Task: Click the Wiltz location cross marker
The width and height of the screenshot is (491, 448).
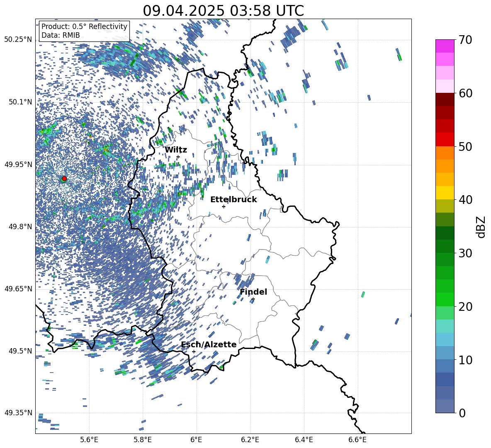Action: click(178, 157)
